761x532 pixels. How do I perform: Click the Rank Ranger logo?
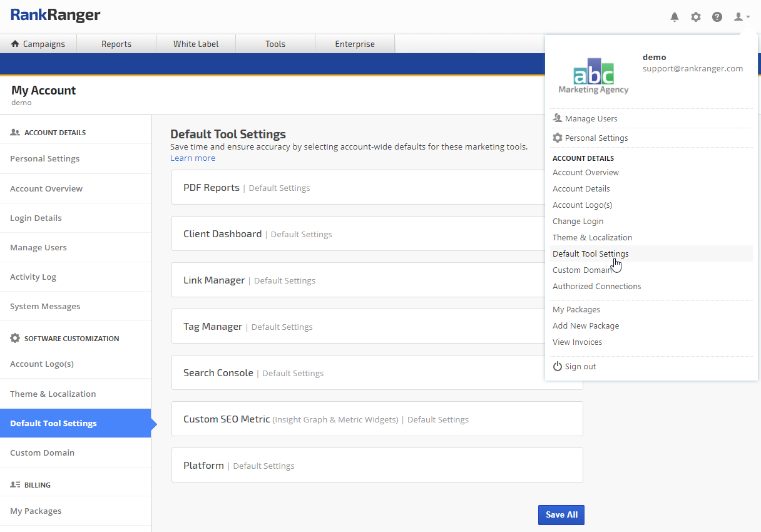click(x=55, y=16)
